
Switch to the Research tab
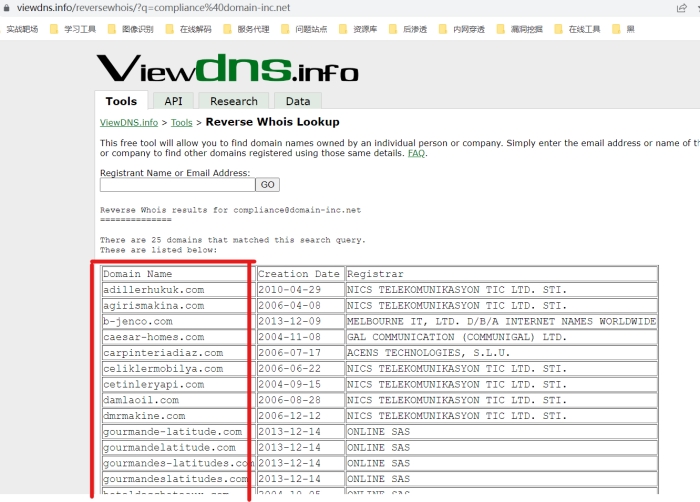click(x=234, y=101)
